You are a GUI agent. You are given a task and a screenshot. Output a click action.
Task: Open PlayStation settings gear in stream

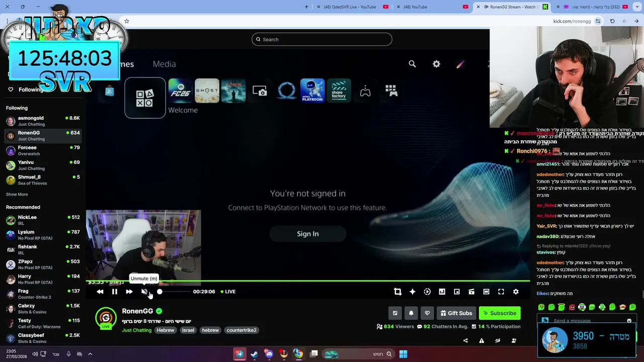pos(436,64)
